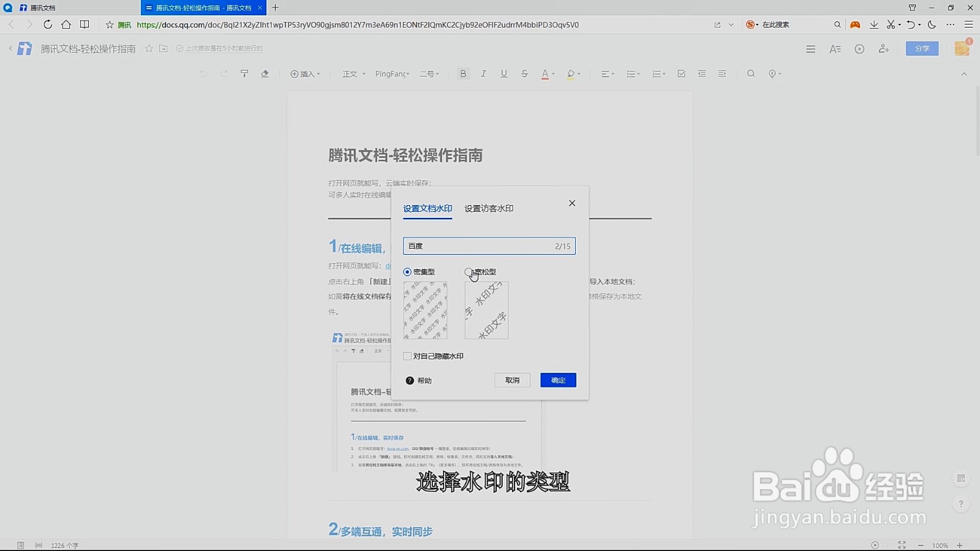Go back with the document back arrow
This screenshot has width=980, height=551.
10,48
